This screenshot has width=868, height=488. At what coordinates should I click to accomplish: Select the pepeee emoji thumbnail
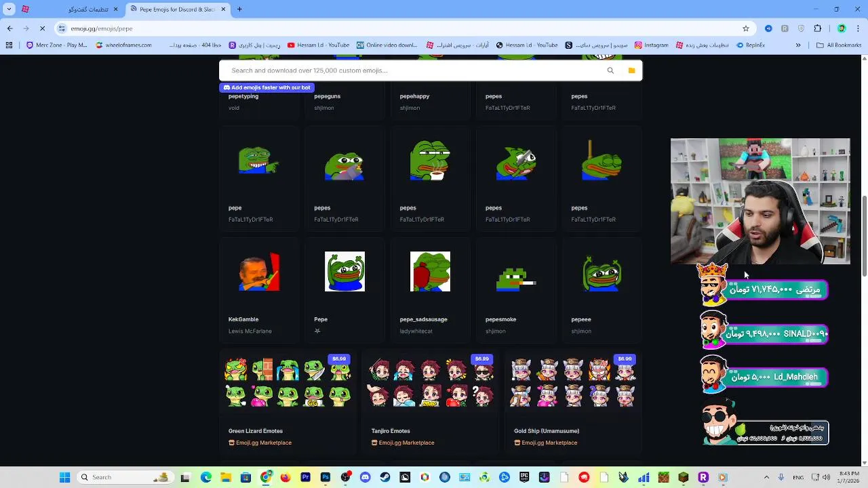coord(601,272)
